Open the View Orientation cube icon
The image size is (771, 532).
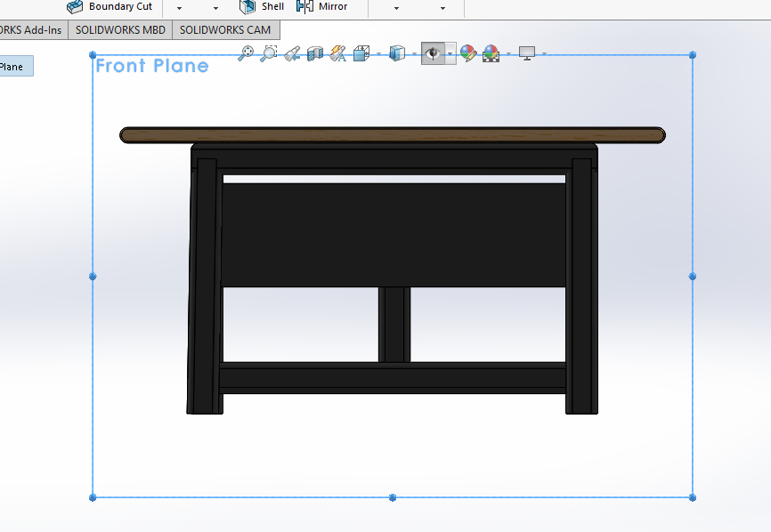point(361,53)
